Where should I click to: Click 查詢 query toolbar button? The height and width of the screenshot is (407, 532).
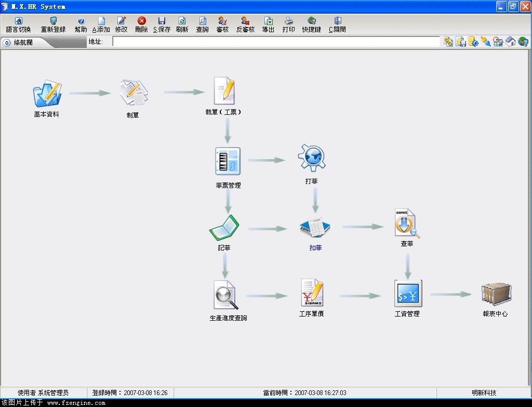pos(203,25)
